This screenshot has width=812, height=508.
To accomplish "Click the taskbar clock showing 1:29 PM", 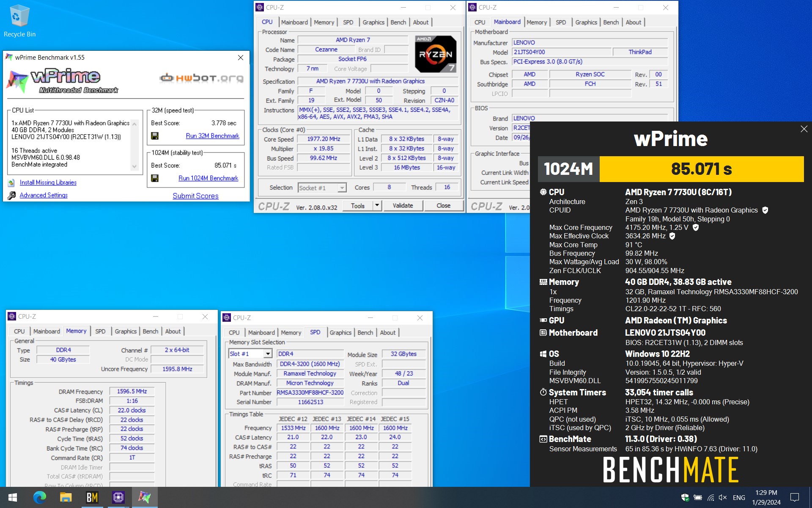I will [766, 497].
